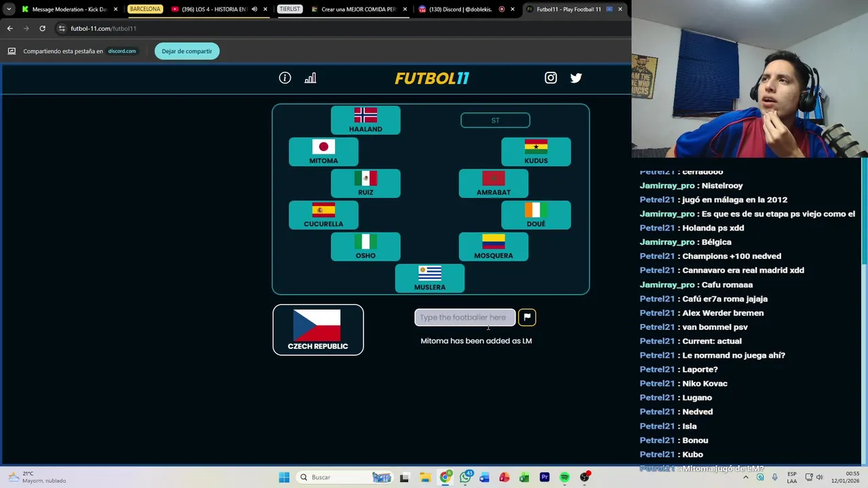Show hidden system tray icons chevron

click(745, 477)
